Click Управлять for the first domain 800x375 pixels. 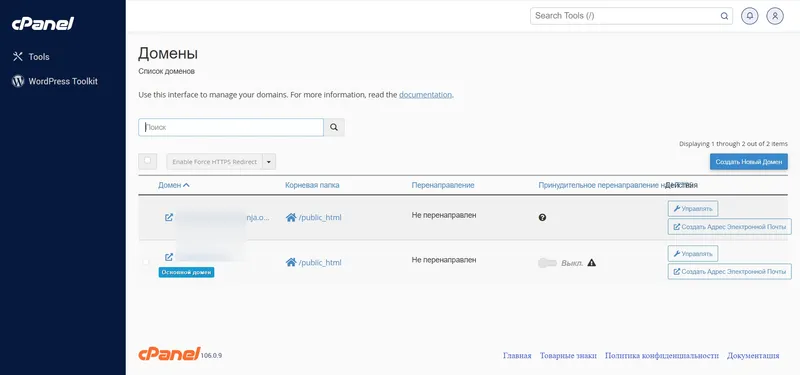tap(693, 208)
